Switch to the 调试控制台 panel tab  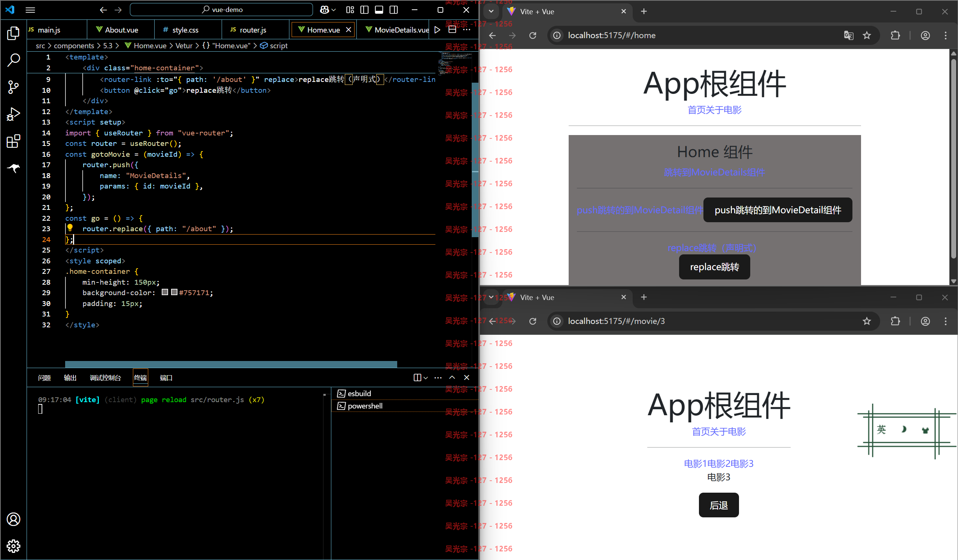tap(105, 378)
